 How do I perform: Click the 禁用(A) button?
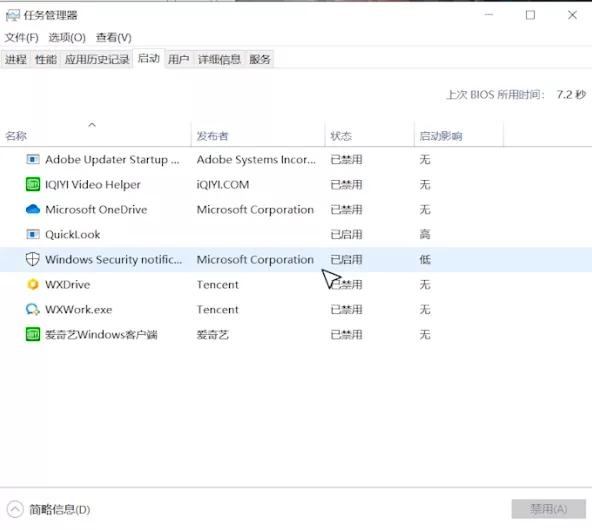tap(549, 509)
